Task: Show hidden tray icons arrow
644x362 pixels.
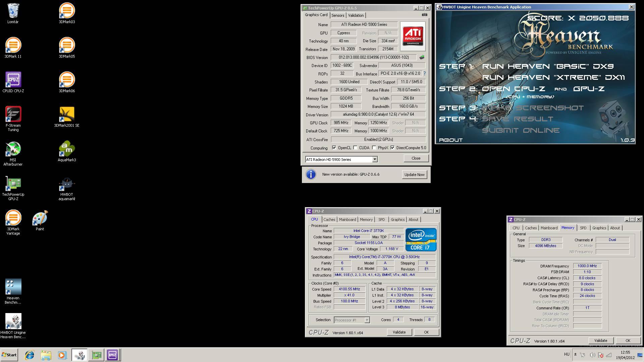Action: 575,355
